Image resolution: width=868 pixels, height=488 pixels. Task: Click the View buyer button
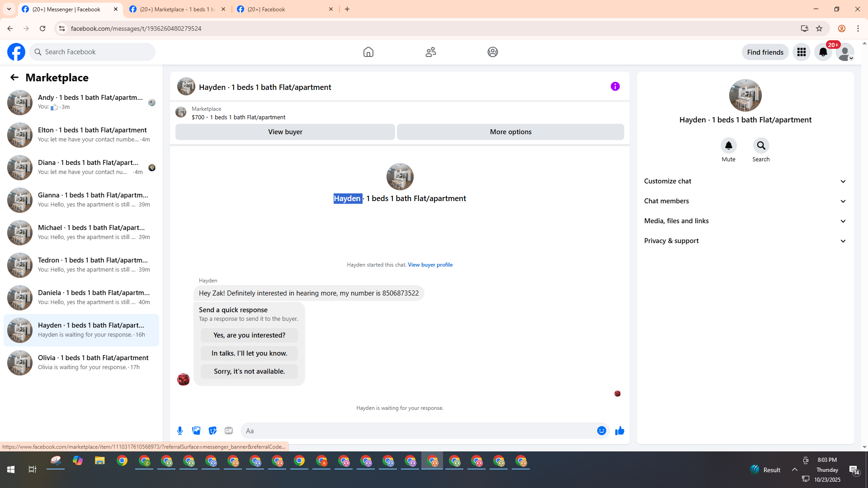(x=285, y=132)
